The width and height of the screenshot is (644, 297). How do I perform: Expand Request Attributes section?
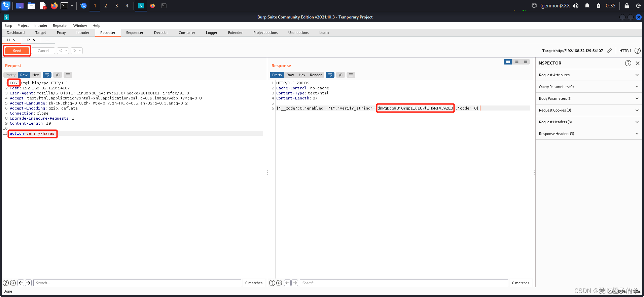click(x=589, y=75)
